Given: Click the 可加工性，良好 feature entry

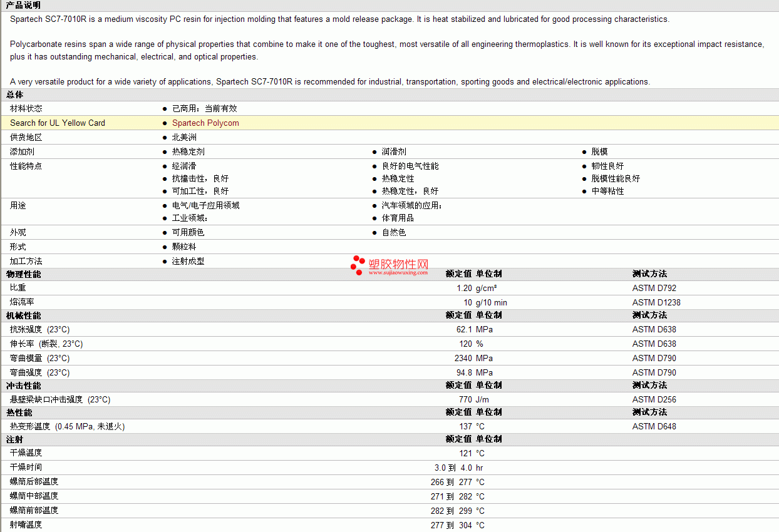Looking at the screenshot, I should click(200, 192).
